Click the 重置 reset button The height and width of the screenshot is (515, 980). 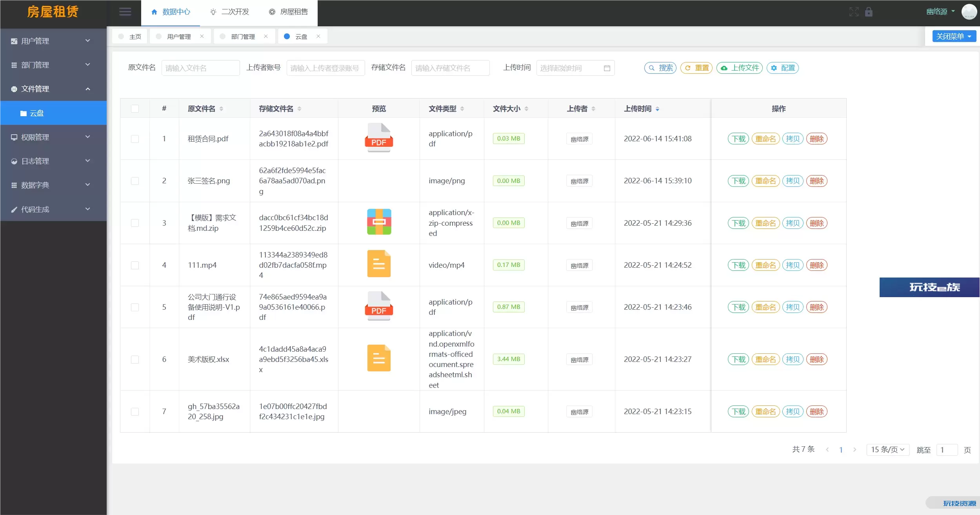[x=696, y=68]
